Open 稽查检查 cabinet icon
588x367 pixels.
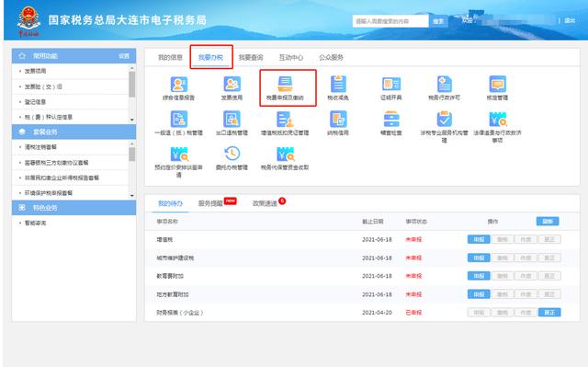tap(391, 120)
